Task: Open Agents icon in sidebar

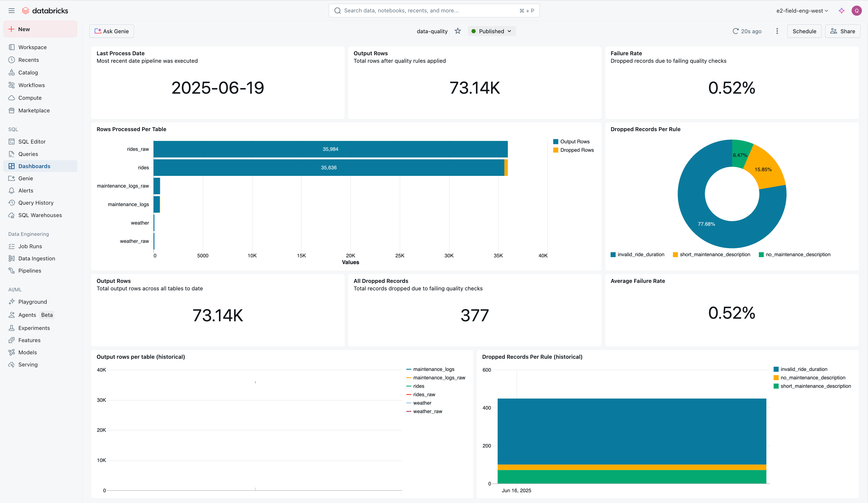Action: [12, 315]
